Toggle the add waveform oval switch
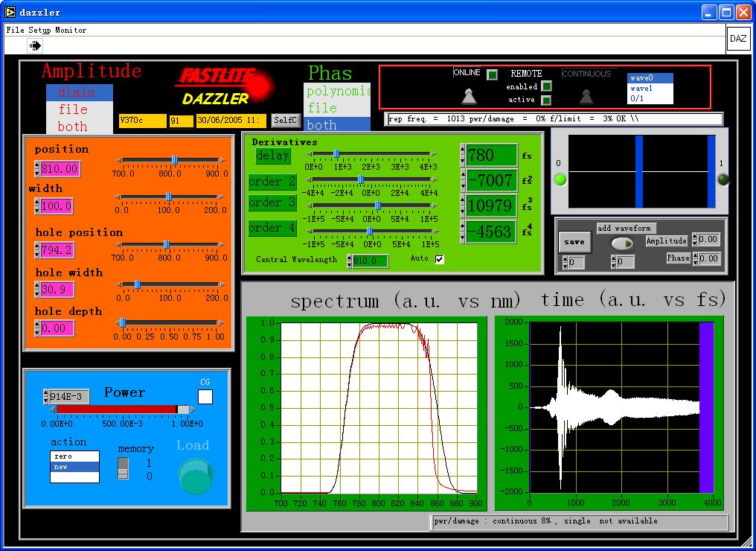Viewport: 756px width, 551px height. click(622, 243)
